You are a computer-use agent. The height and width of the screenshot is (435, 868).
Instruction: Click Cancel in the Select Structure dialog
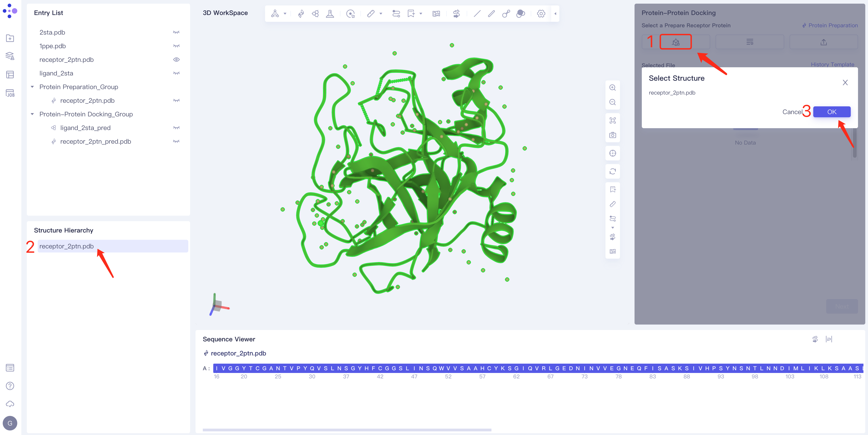click(x=793, y=112)
